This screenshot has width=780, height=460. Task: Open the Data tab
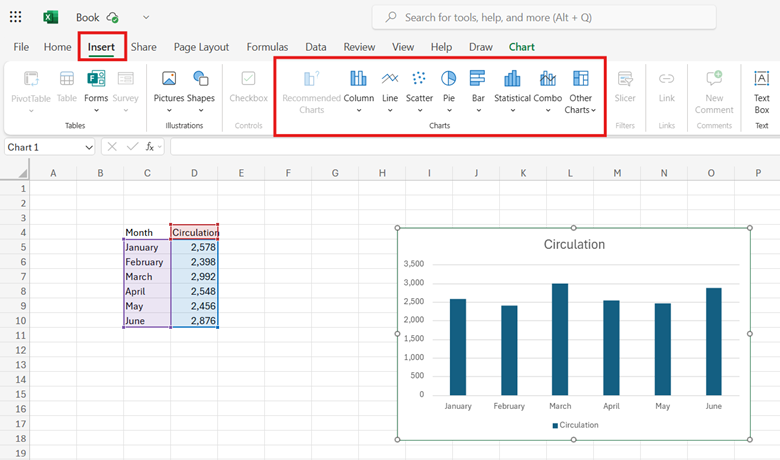click(x=316, y=47)
